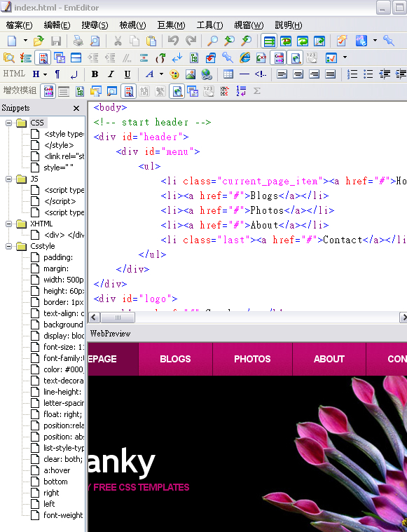Toggle word wrap mode in toolbar
The width and height of the screenshot is (407, 532).
(269, 41)
